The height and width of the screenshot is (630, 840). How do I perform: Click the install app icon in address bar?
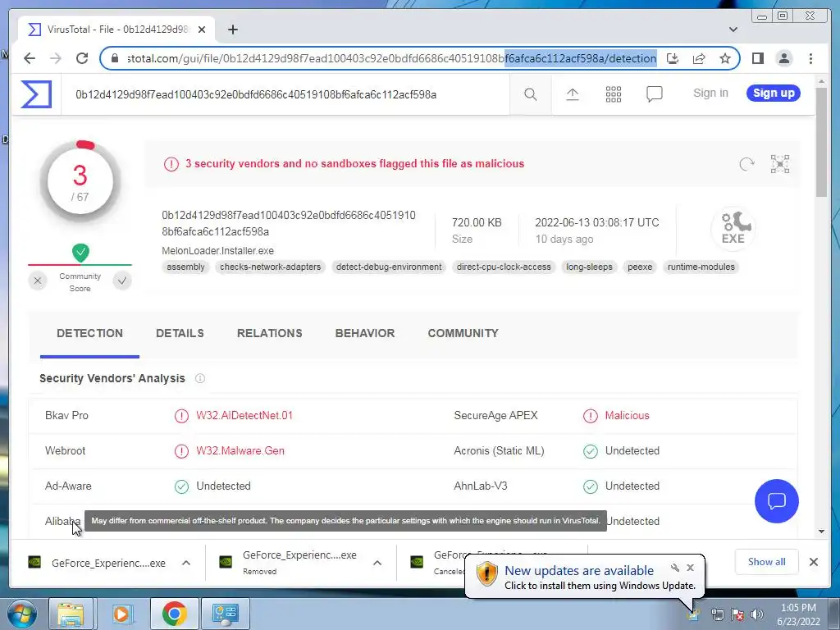tap(673, 58)
